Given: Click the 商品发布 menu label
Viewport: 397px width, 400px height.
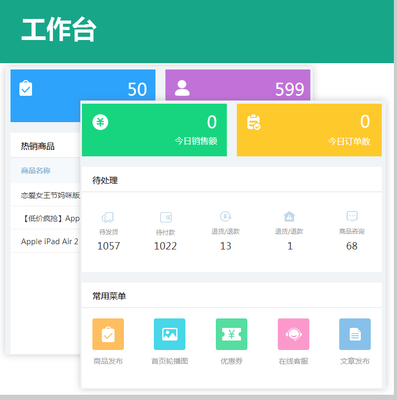Looking at the screenshot, I should click(108, 361).
